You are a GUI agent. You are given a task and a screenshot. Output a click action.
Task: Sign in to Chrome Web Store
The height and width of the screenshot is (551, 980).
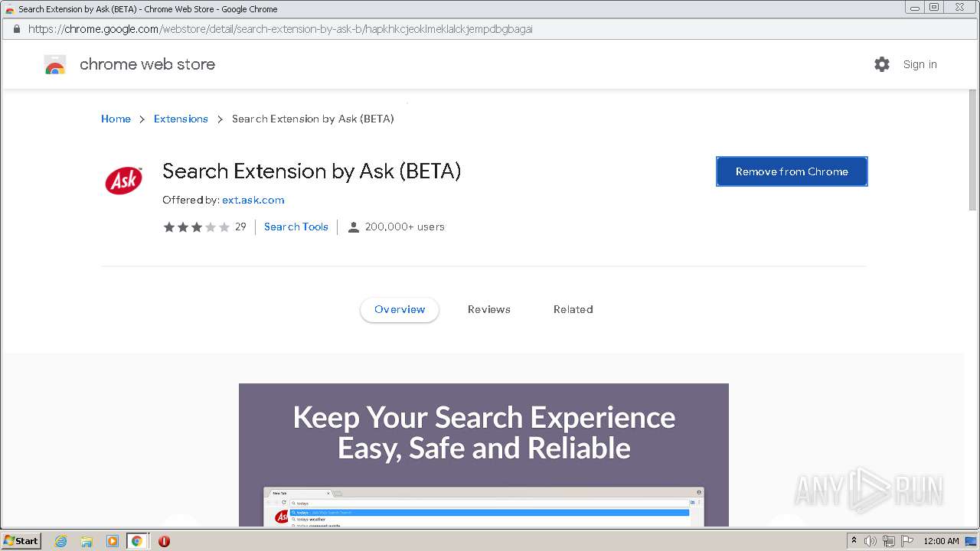point(920,64)
